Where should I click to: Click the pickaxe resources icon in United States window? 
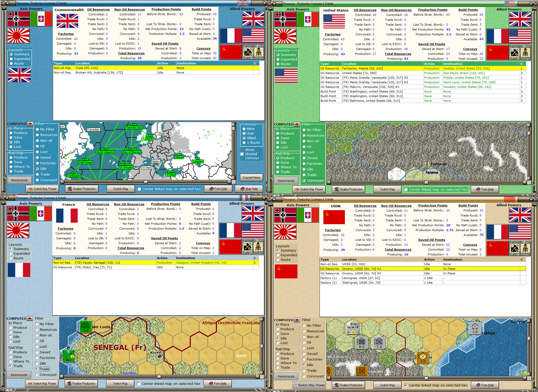pyautogui.click(x=515, y=53)
